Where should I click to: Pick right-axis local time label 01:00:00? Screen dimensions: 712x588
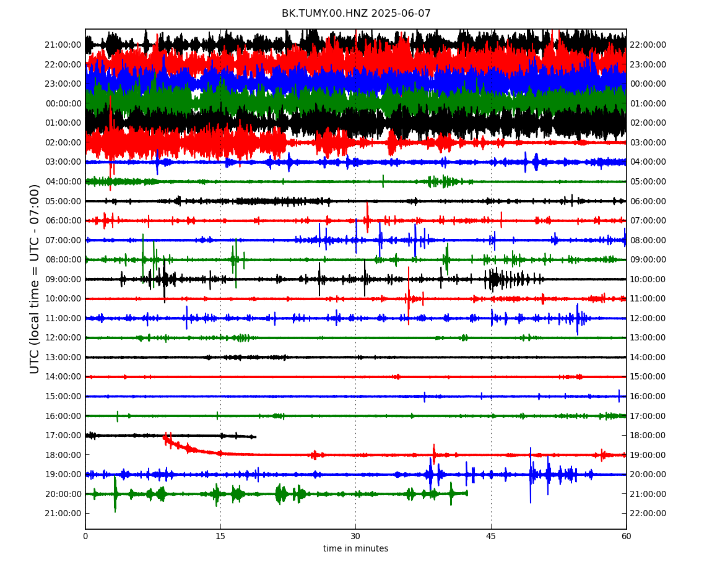[x=648, y=103]
